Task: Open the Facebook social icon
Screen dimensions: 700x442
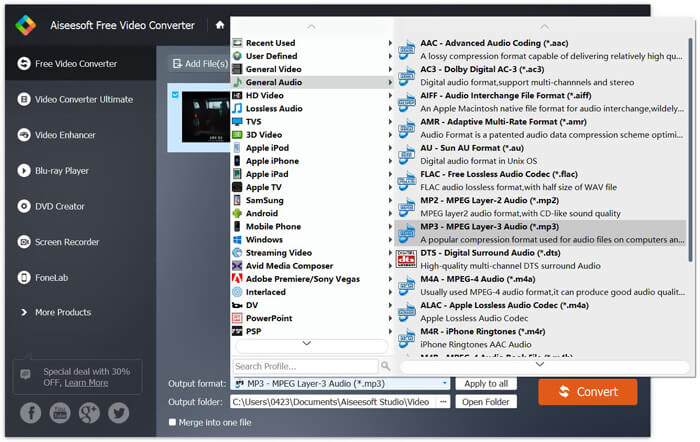Action: (x=30, y=413)
